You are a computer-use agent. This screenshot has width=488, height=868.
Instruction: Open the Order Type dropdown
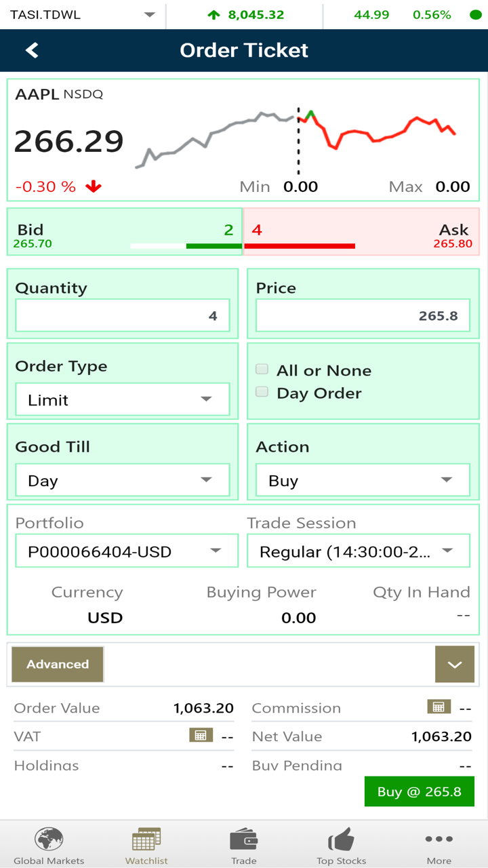coord(122,399)
